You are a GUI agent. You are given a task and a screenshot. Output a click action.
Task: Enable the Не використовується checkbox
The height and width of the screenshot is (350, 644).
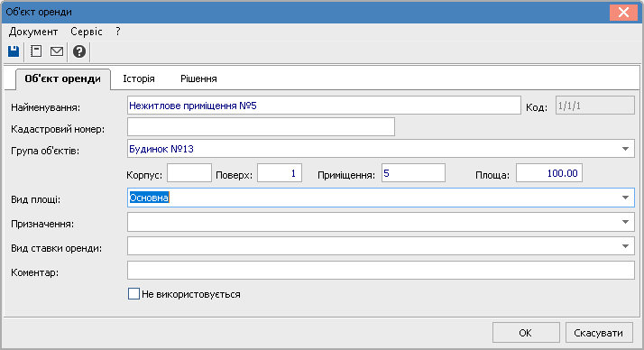[x=133, y=294]
